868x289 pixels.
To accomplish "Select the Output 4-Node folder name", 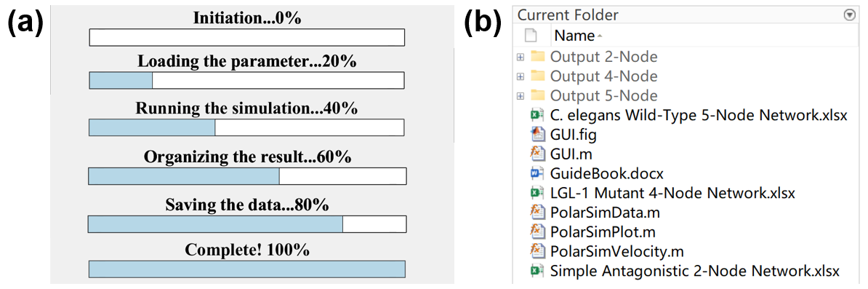I will click(604, 76).
